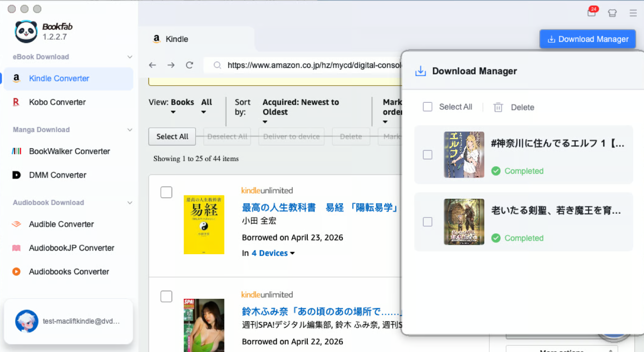The width and height of the screenshot is (644, 352).
Task: Collapse the Manga Download section
Action: pyautogui.click(x=130, y=130)
